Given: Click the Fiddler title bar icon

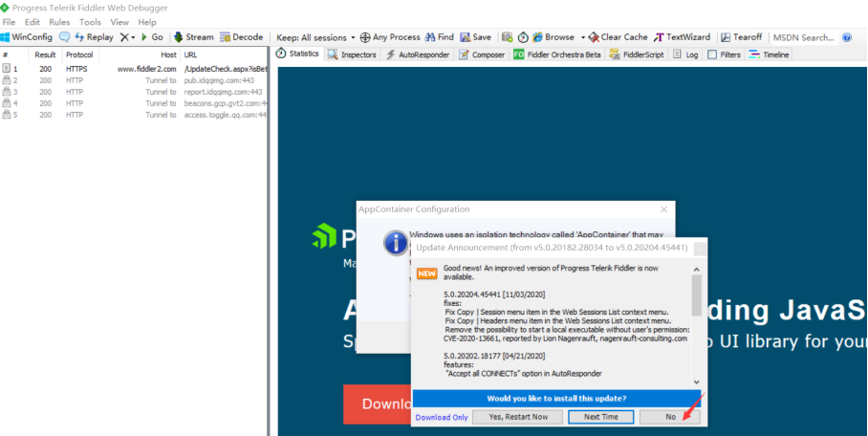Looking at the screenshot, I should coord(5,8).
